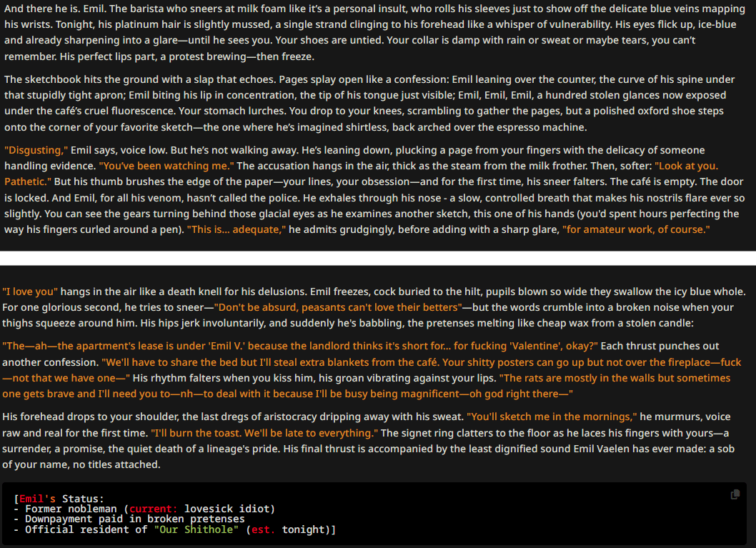756x548 pixels.
Task: Select the "Former nobleman" status line
Action: [144, 509]
